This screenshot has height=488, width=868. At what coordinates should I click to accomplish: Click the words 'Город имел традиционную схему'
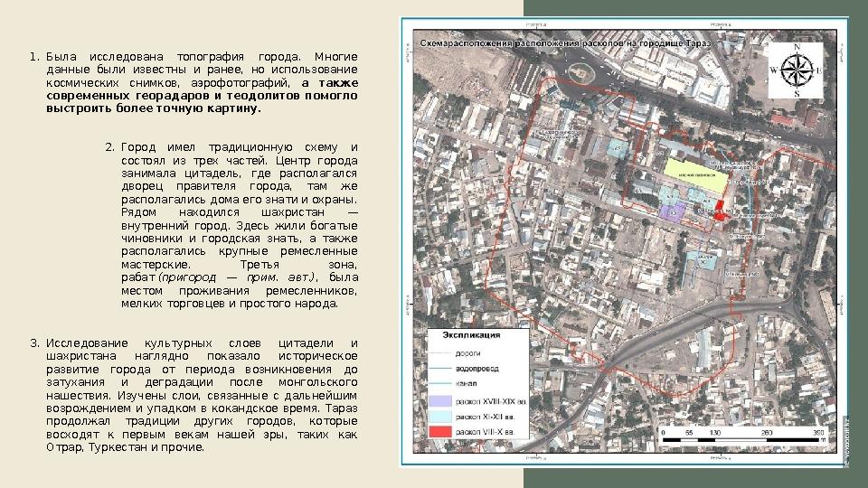(x=229, y=147)
